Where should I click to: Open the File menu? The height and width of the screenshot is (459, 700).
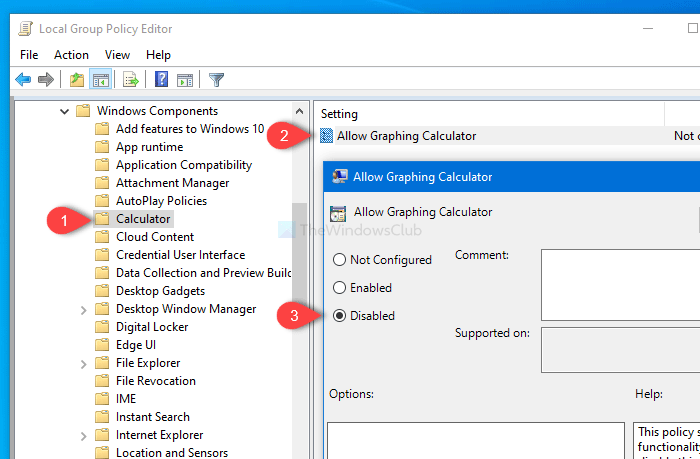point(29,55)
